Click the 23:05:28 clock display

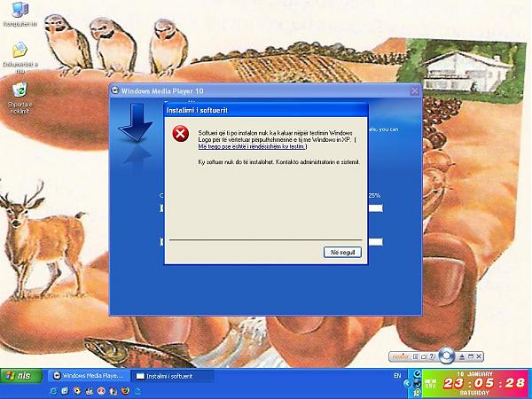(484, 383)
